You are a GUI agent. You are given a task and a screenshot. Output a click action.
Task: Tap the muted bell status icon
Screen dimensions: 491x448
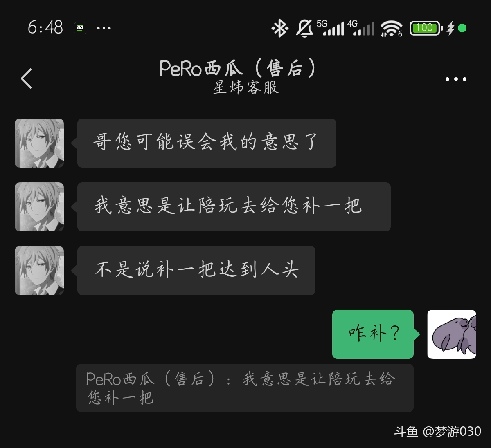pos(304,28)
